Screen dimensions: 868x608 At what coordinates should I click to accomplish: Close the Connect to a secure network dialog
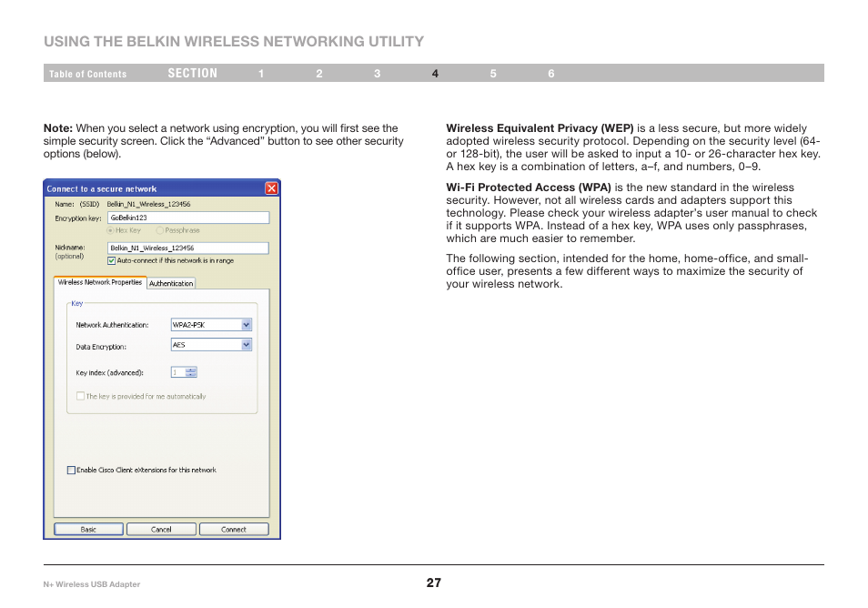tap(271, 188)
